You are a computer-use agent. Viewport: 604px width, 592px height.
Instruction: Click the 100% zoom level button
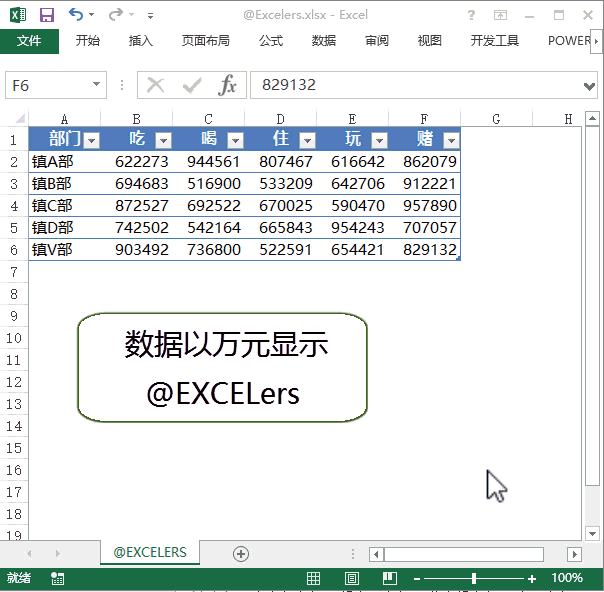coord(567,578)
